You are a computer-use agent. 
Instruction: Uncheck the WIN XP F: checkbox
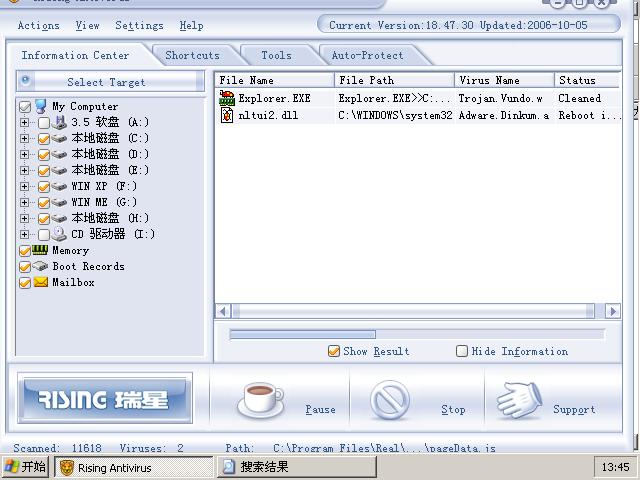tap(44, 187)
